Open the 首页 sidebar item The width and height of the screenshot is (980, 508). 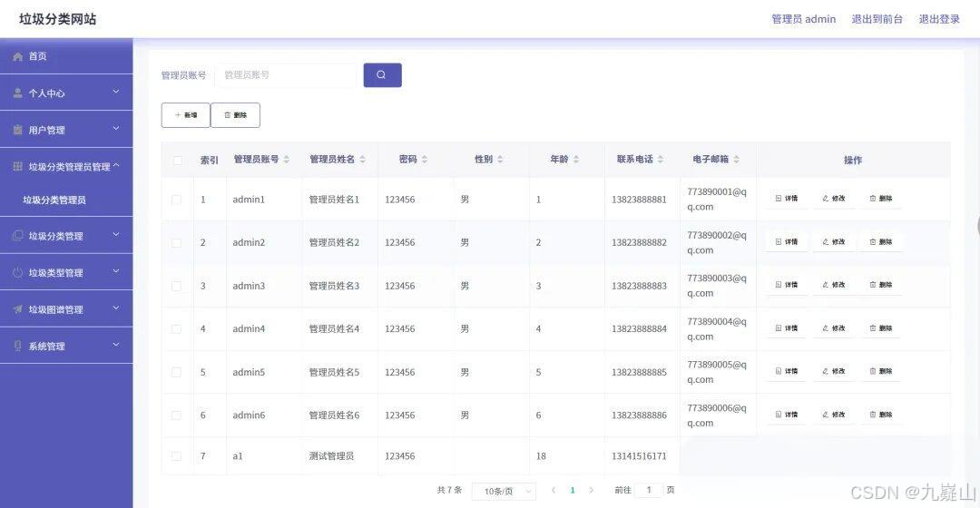click(x=66, y=56)
